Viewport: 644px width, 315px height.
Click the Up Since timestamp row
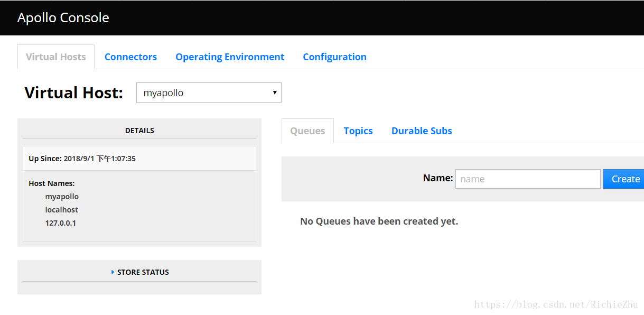(x=139, y=159)
